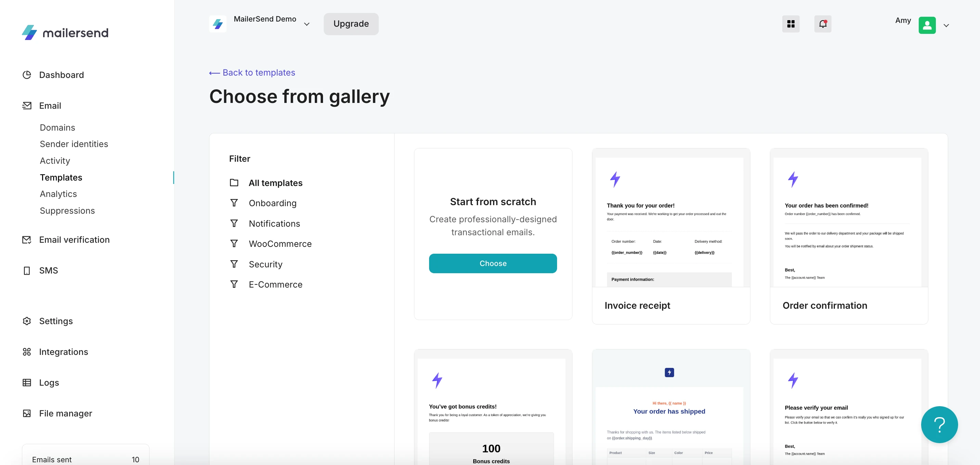Click the green Amy avatar icon
Image resolution: width=980 pixels, height=465 pixels.
click(927, 26)
